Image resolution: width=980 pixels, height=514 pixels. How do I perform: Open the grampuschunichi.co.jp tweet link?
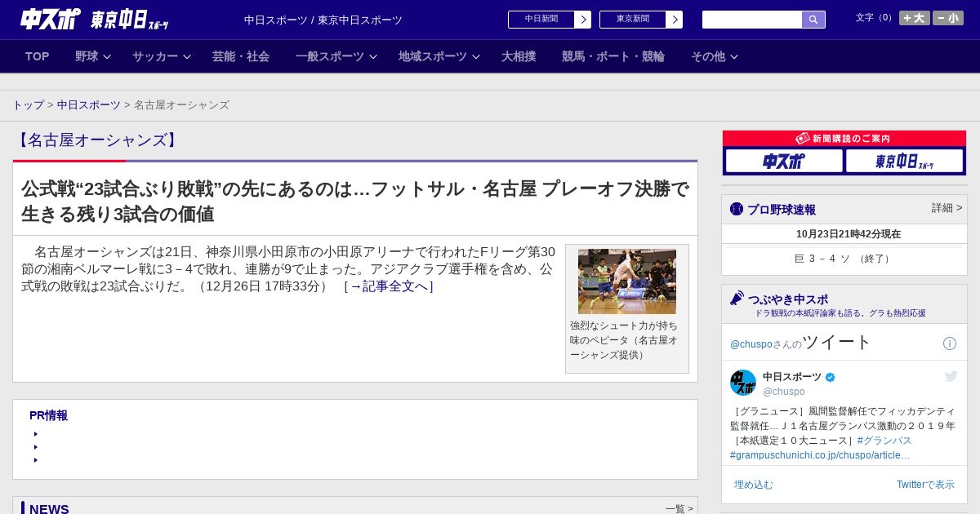[x=820, y=455]
